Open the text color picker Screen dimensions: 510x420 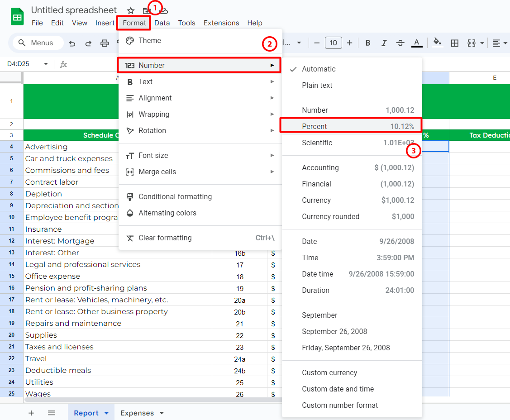[417, 43]
